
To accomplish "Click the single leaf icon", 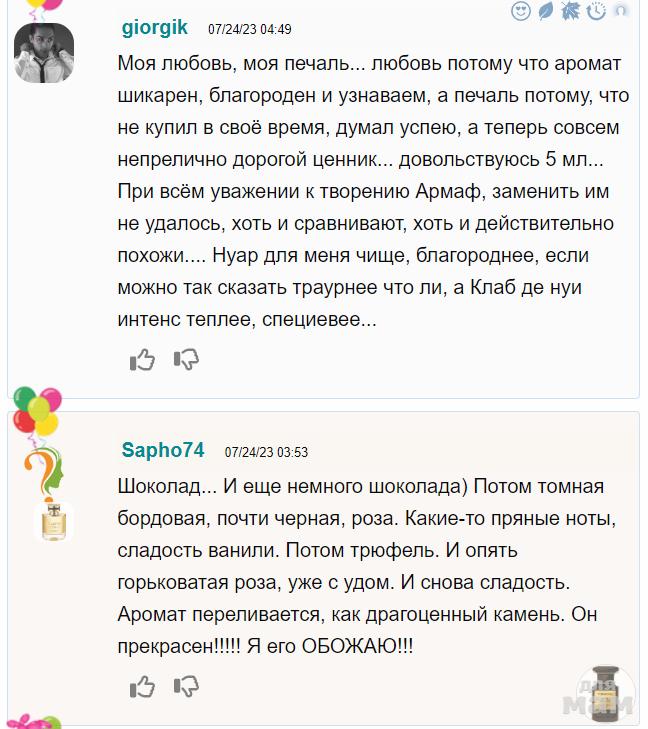I will (x=546, y=11).
